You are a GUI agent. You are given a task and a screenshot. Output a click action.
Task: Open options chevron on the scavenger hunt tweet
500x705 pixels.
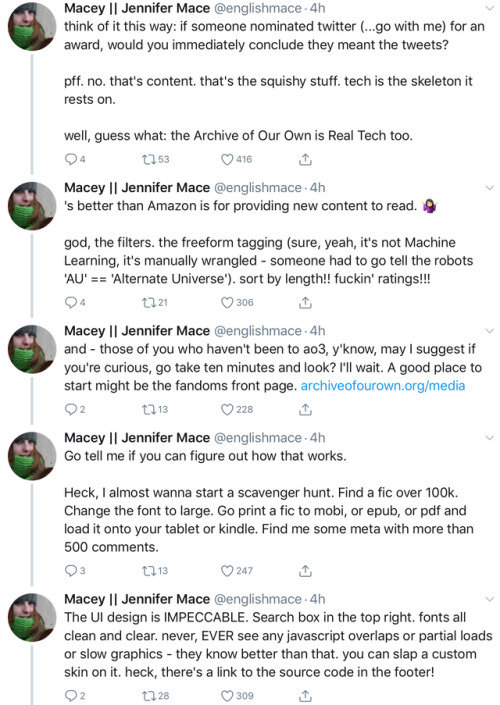pos(490,438)
